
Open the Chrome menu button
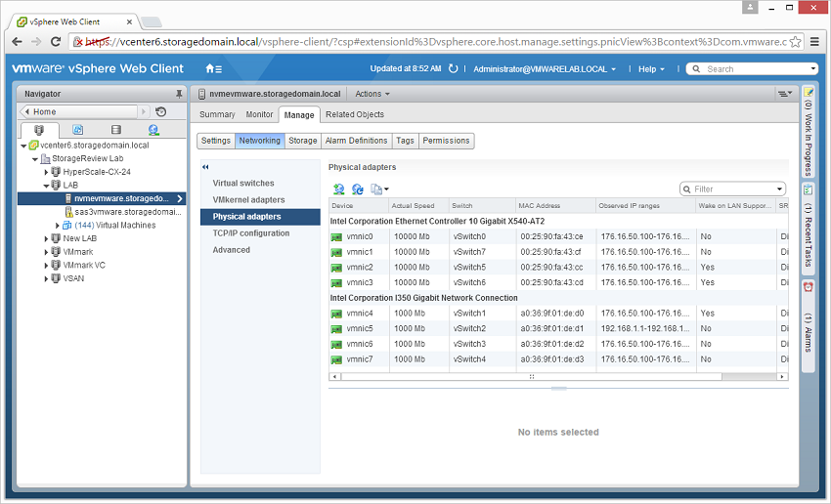click(x=814, y=41)
